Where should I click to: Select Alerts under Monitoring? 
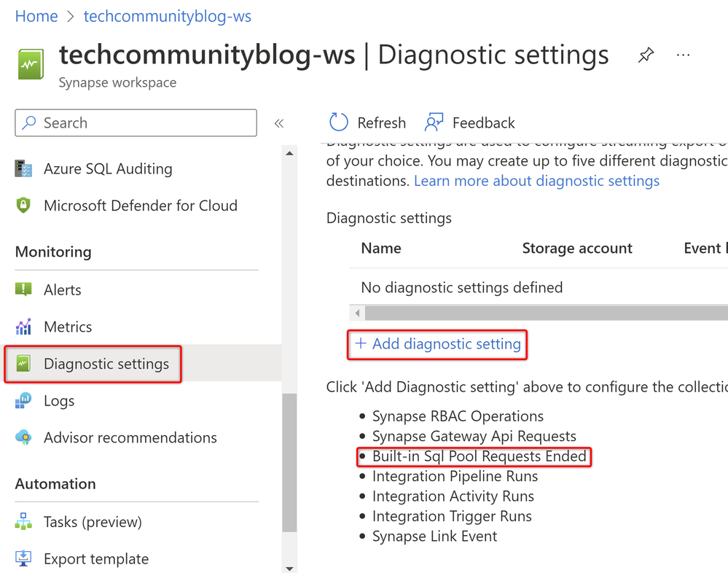pyautogui.click(x=62, y=289)
